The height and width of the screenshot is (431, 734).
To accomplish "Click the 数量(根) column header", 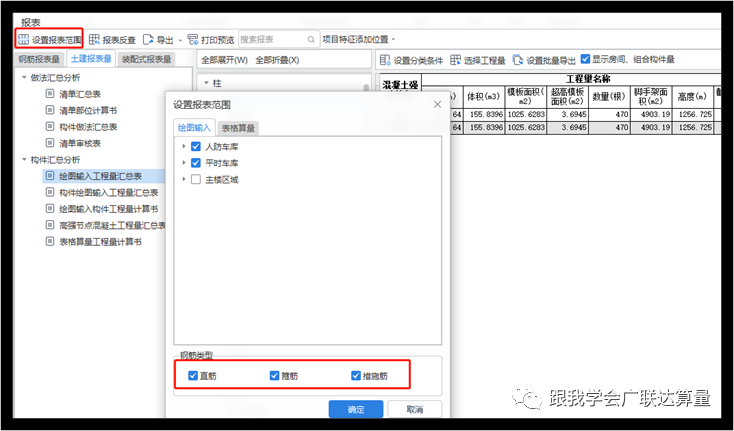I will pyautogui.click(x=609, y=97).
